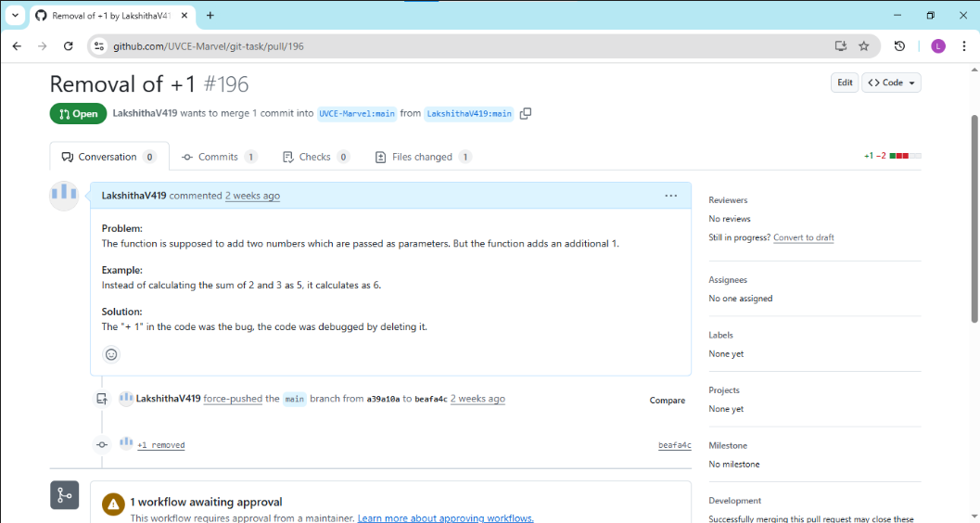Viewport: 980px width, 523px height.
Task: Open LakshithaV419 link in PR subtitle
Action: click(145, 114)
